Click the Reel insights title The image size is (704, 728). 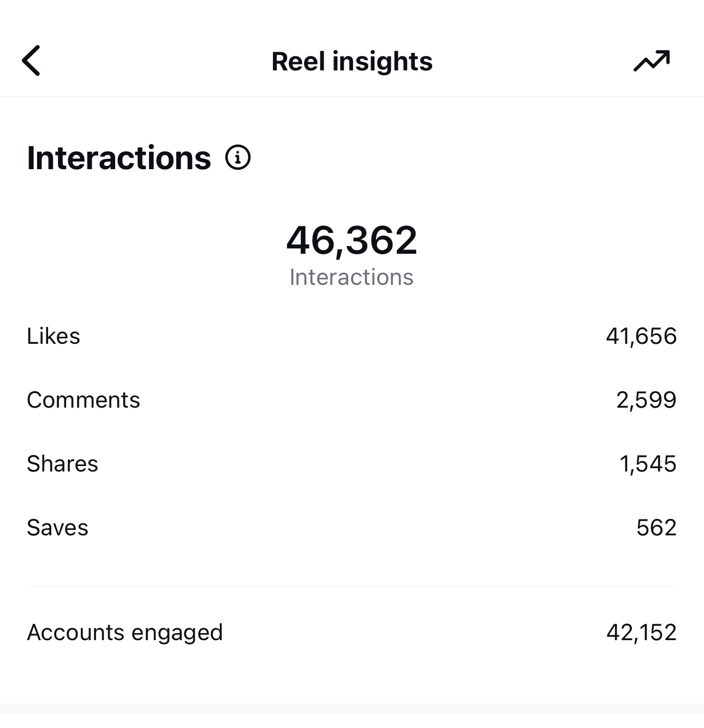point(352,61)
